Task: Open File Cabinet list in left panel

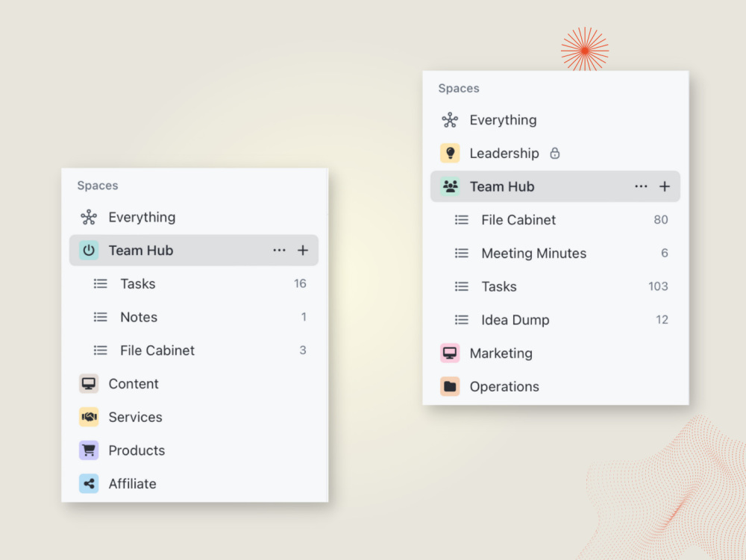Action: tap(157, 350)
